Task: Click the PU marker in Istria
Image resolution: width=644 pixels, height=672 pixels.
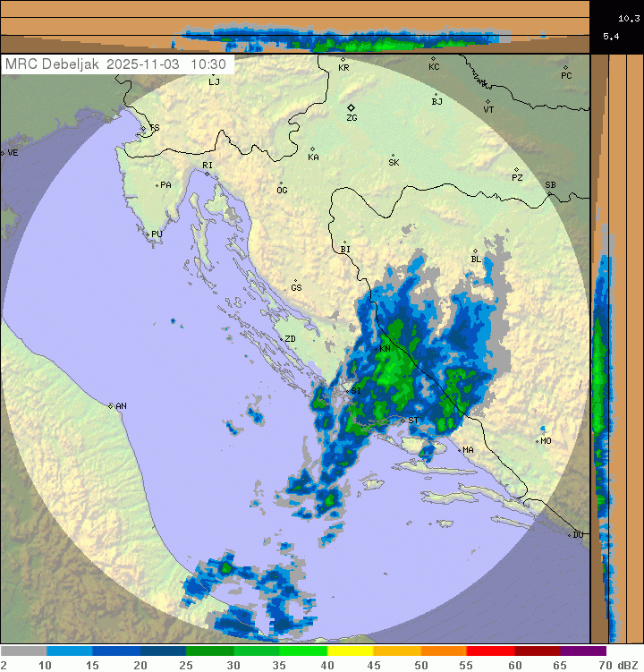Action: (148, 234)
